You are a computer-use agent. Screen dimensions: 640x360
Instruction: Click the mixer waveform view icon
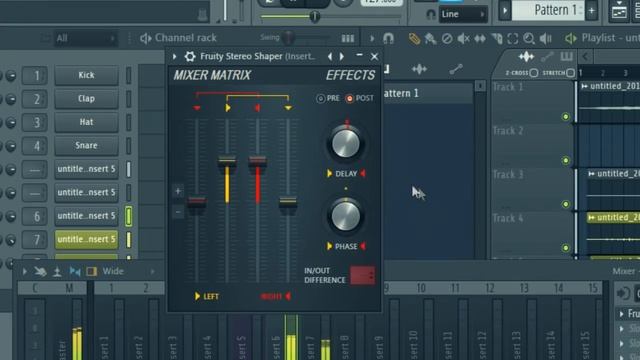tap(75, 271)
